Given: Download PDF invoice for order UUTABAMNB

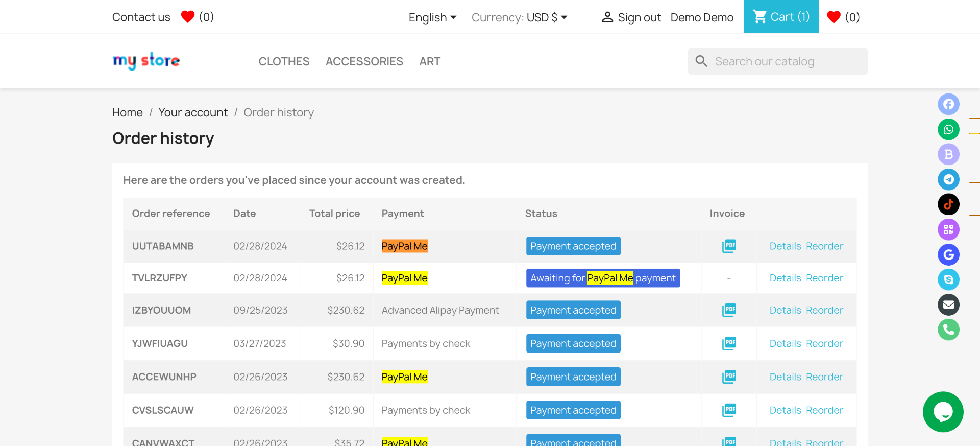Looking at the screenshot, I should (729, 246).
